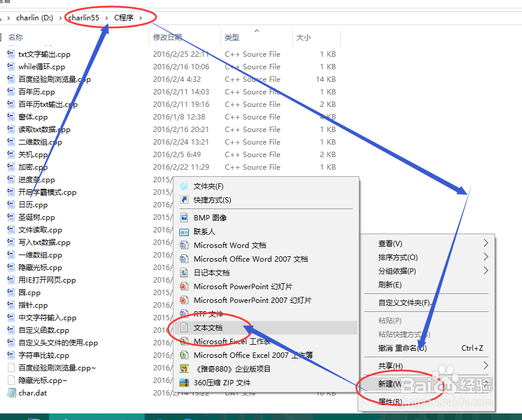Click the 百年历.cpp file icon
The width and height of the screenshot is (522, 420).
pos(11,91)
